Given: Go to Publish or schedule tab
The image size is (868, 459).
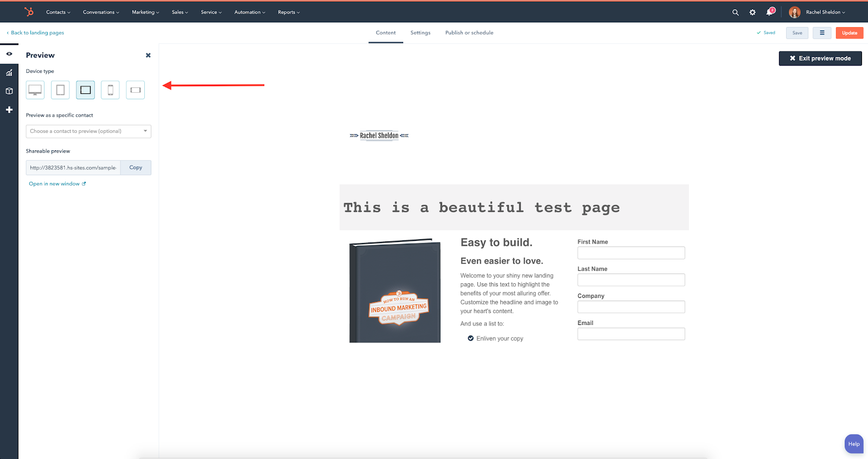Looking at the screenshot, I should [469, 33].
